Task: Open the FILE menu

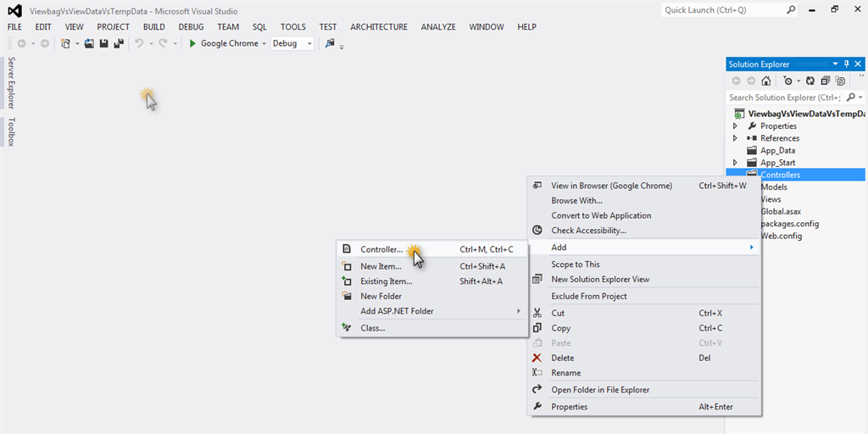Action: pyautogui.click(x=15, y=26)
